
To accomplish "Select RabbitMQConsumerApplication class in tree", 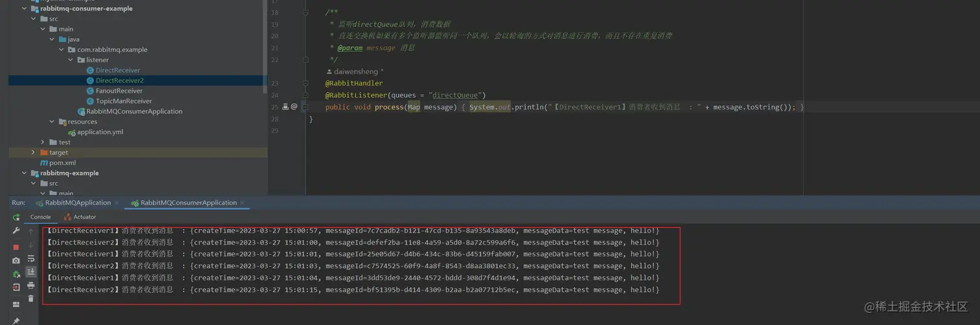I will pyautogui.click(x=134, y=111).
